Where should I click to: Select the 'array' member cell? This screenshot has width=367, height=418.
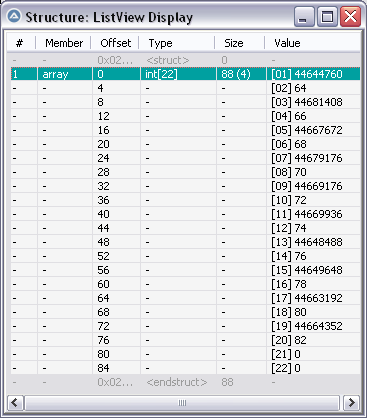click(65, 74)
